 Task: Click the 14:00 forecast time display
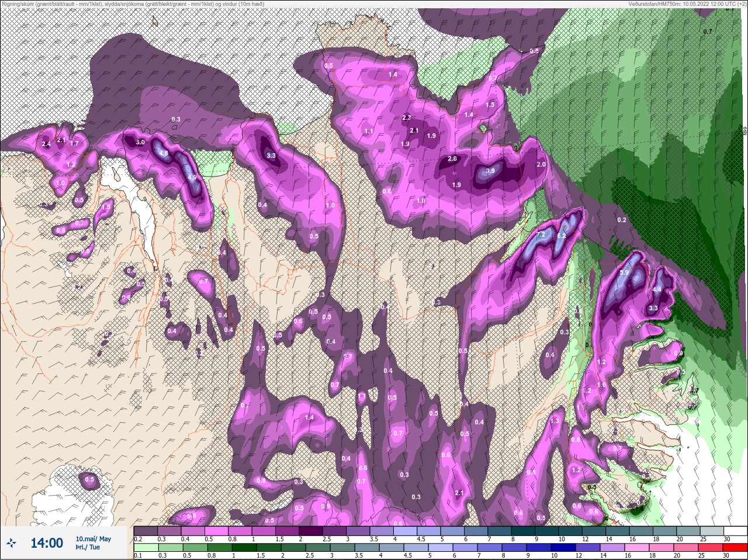[47, 543]
